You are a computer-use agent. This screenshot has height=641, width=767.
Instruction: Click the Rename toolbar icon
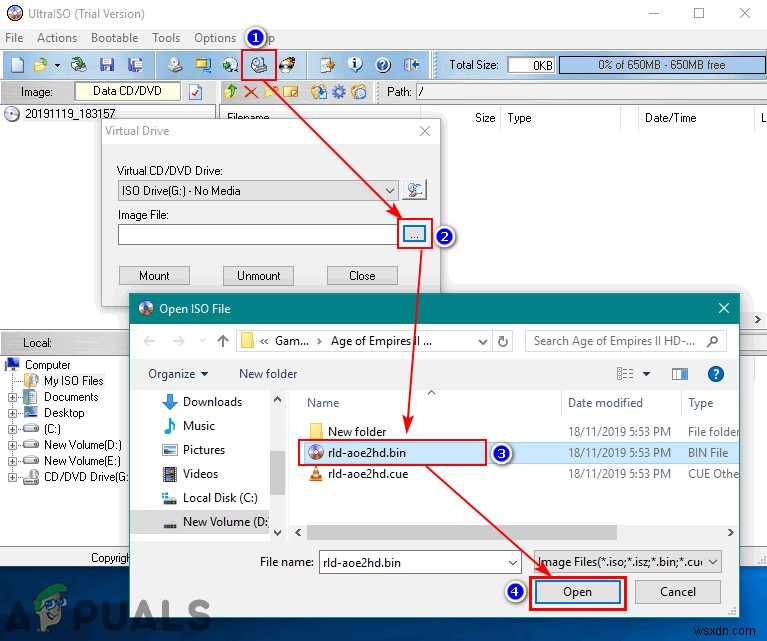point(291,92)
